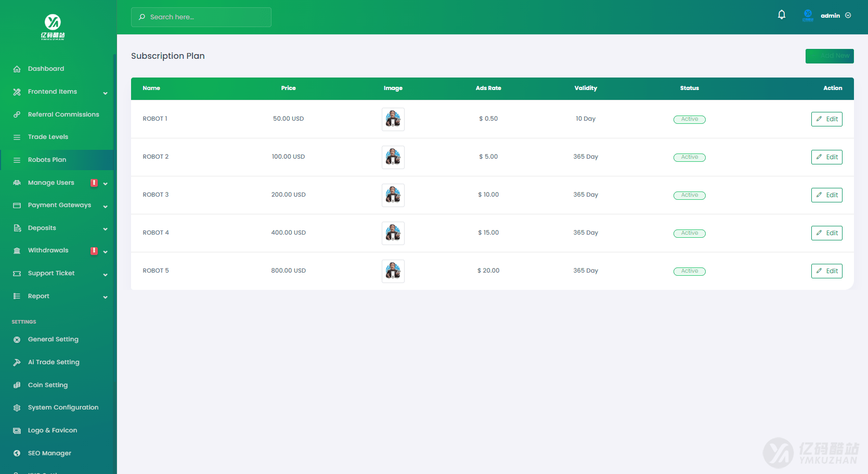The image size is (868, 474).
Task: Open the Dashboard from the sidebar
Action: [46, 68]
